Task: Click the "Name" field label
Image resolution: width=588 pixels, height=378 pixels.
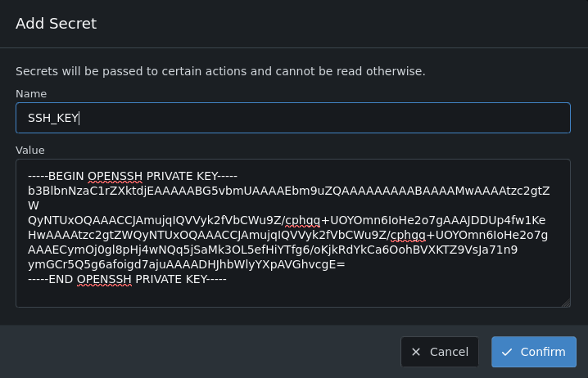Action: [31, 94]
